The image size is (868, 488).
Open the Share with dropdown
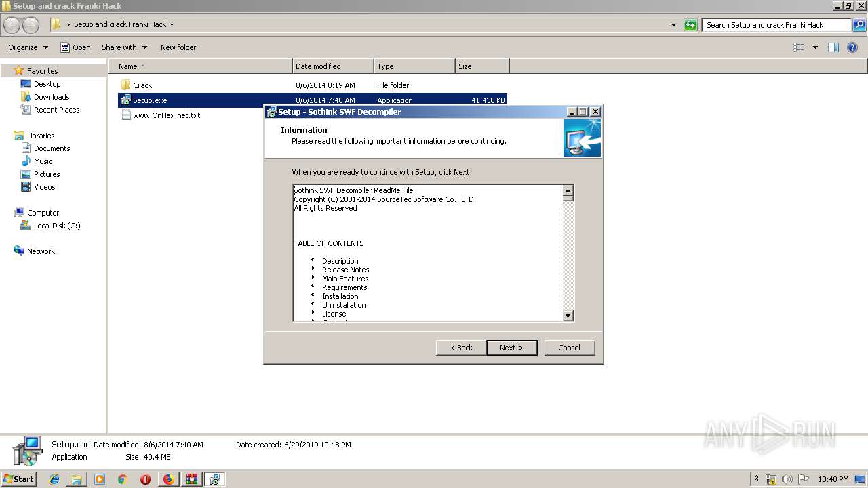(x=124, y=47)
